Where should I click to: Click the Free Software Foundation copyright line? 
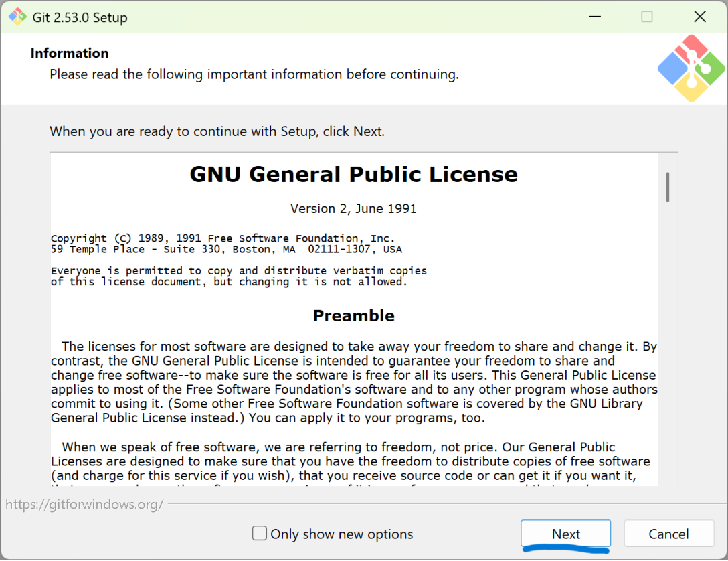[x=223, y=238]
